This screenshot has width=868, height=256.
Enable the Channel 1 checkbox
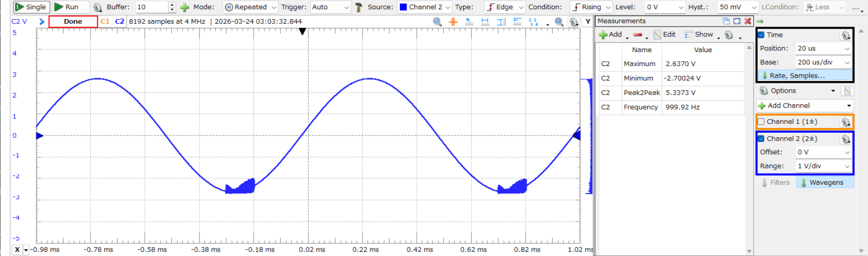[x=762, y=122]
